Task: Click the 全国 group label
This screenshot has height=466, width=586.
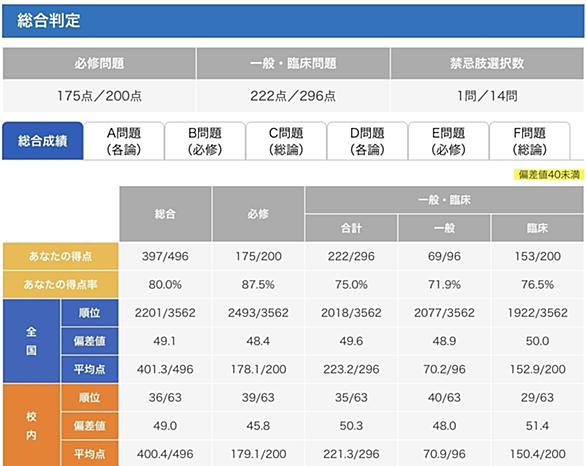Action: 31,341
